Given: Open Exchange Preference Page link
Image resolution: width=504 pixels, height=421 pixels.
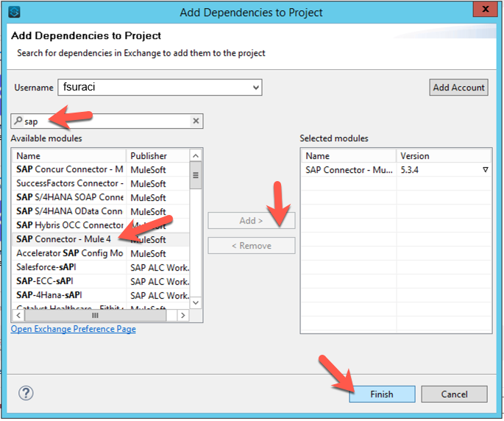Looking at the screenshot, I should (74, 329).
